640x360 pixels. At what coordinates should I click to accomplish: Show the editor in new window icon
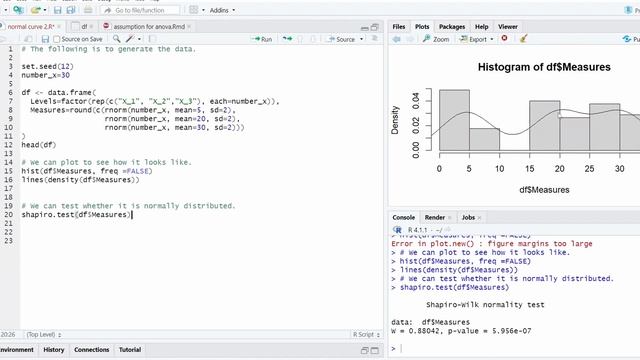pos(28,39)
